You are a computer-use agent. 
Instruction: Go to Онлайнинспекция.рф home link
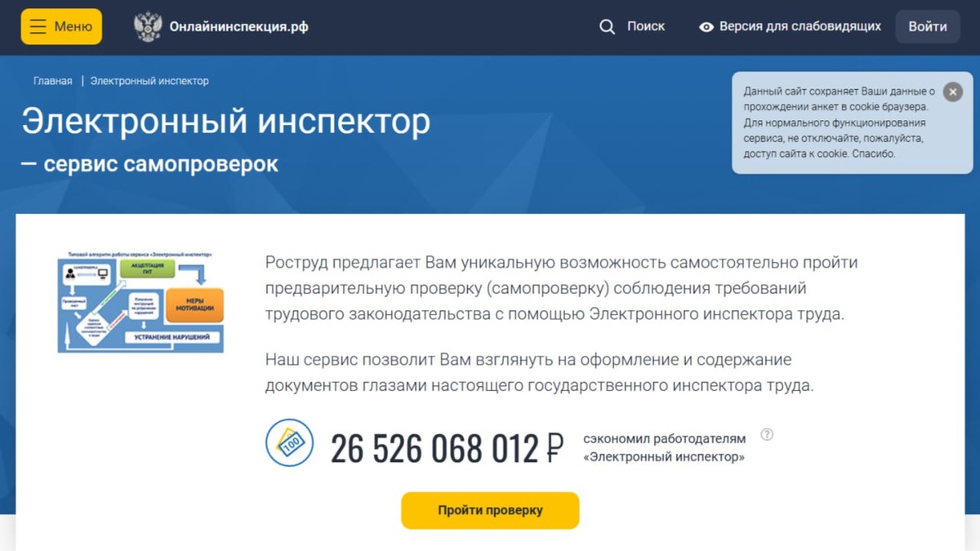click(238, 26)
